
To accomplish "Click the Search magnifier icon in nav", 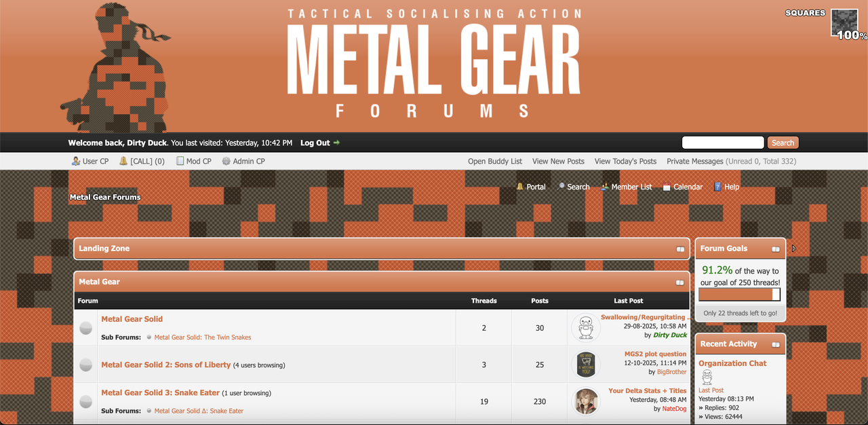I will 561,186.
